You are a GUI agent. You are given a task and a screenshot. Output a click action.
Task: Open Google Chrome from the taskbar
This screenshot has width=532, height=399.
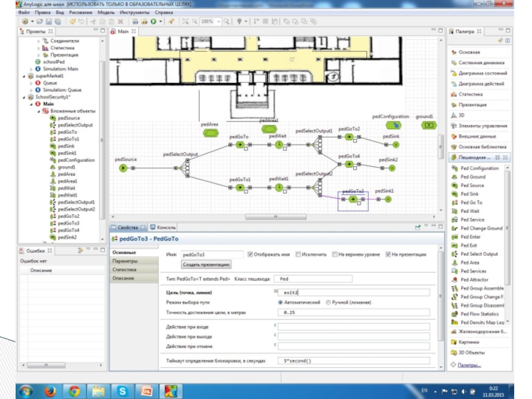(x=74, y=390)
